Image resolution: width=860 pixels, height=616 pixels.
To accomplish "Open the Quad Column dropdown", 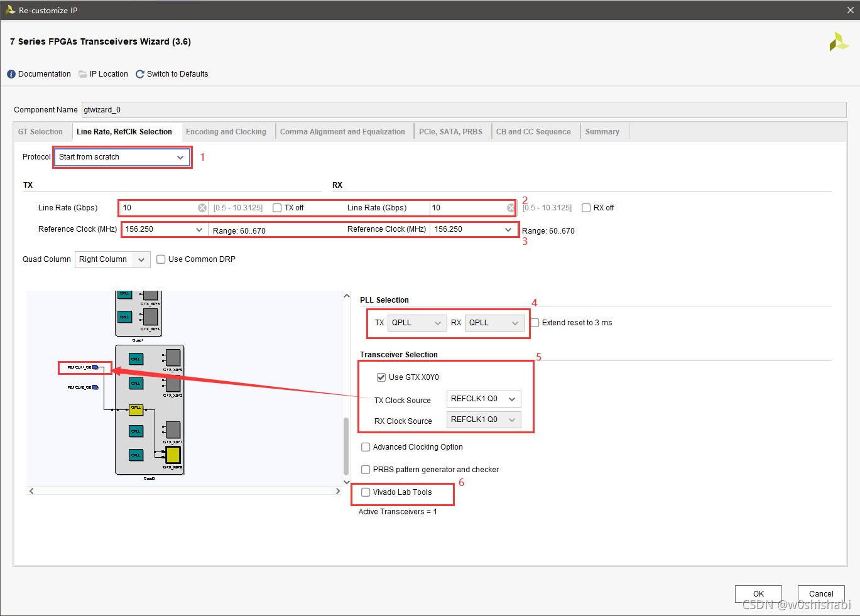I will coord(112,259).
